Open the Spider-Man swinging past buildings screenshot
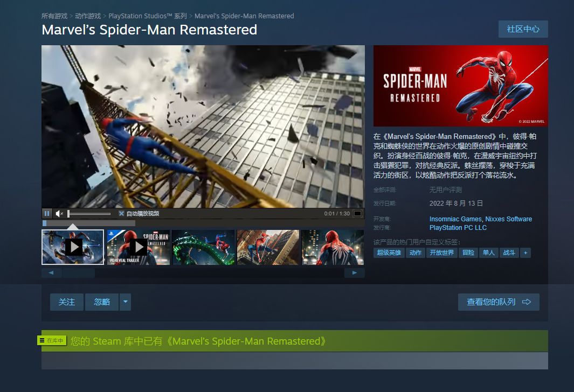 [268, 248]
